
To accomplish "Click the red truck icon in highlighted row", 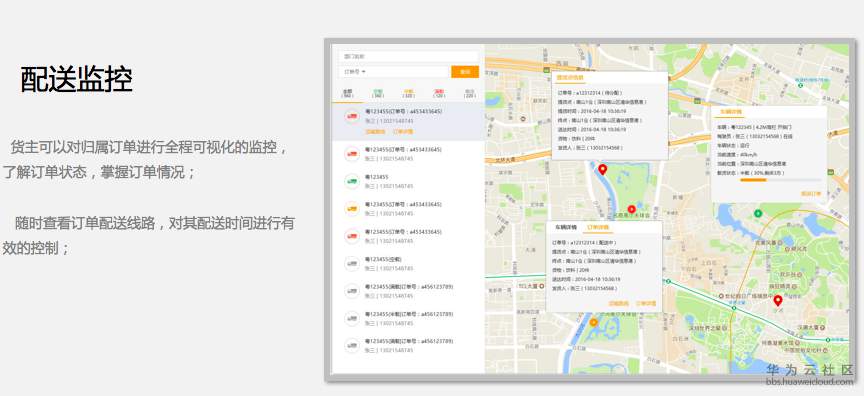I will 352,116.
